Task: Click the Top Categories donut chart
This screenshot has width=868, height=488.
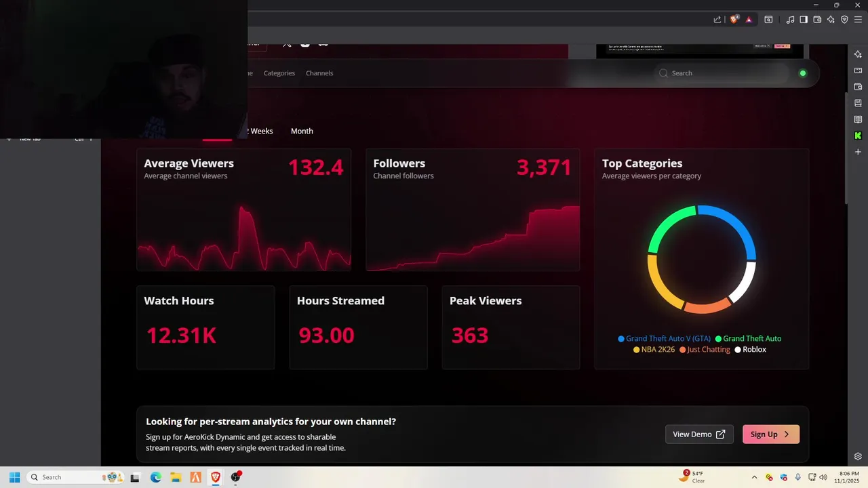Action: tap(702, 259)
